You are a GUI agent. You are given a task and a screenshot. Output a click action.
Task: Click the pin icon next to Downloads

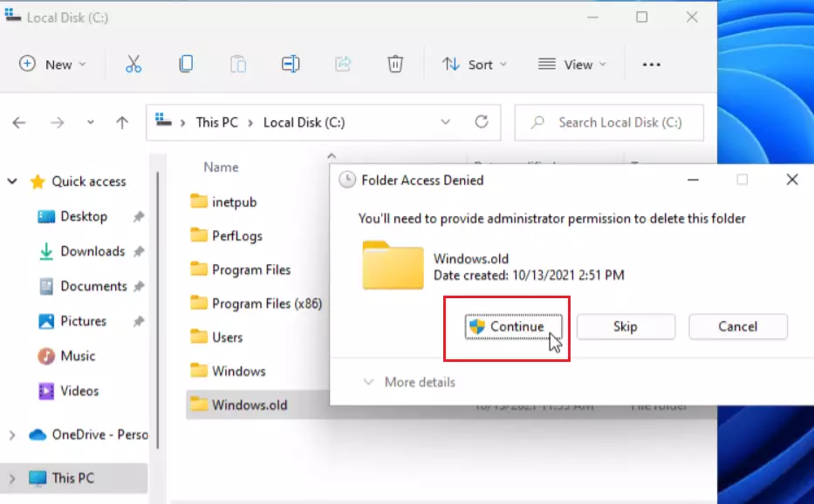click(139, 251)
